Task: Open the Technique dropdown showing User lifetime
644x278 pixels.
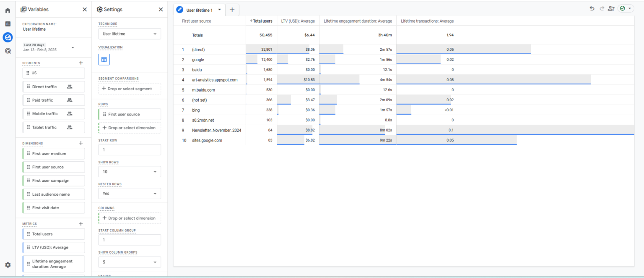Action: click(130, 34)
